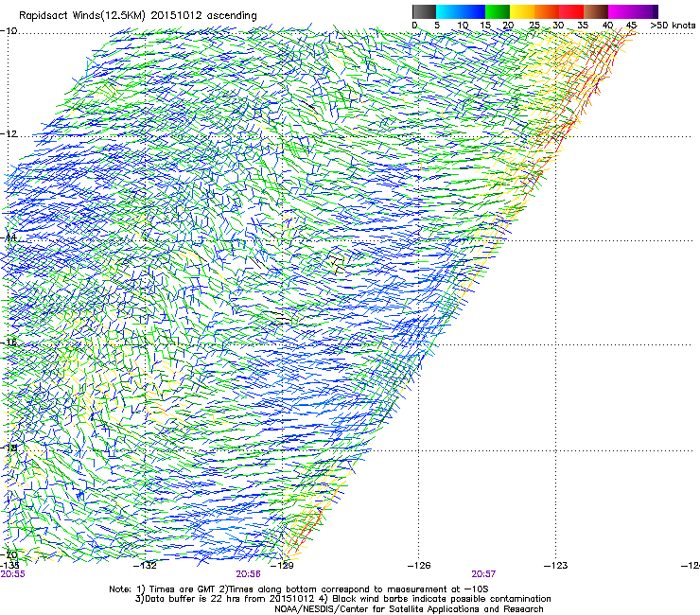Click the 'Times are GMT' note line

299,589
